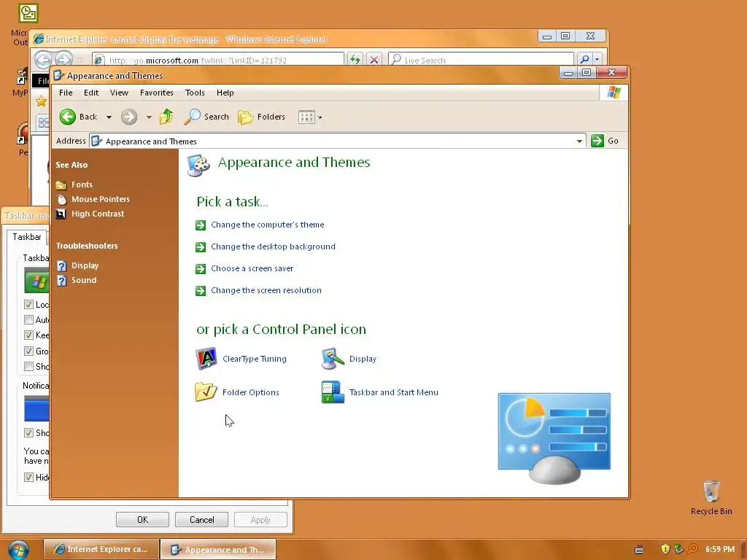Image resolution: width=747 pixels, height=560 pixels.
Task: Open the Display control panel icon
Action: coord(333,359)
